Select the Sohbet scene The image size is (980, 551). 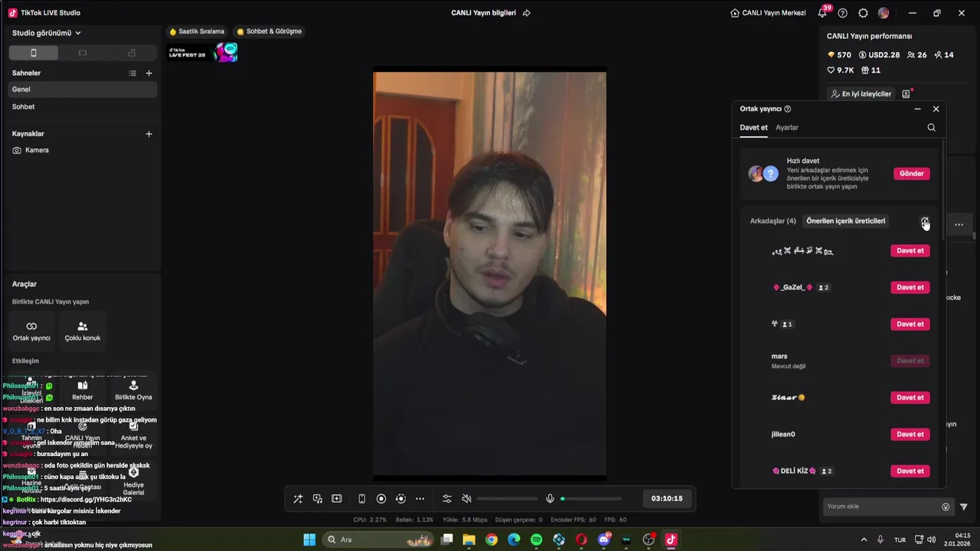click(82, 107)
